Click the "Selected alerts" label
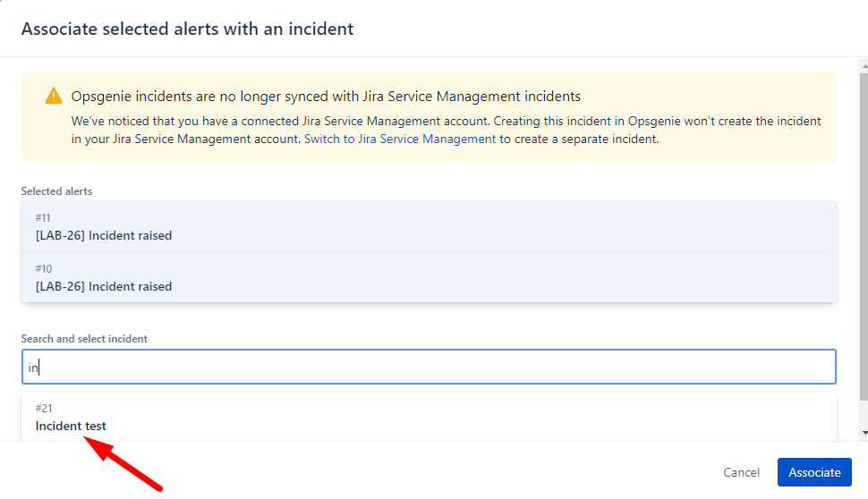Viewport: 868px width, 499px height. 56,191
